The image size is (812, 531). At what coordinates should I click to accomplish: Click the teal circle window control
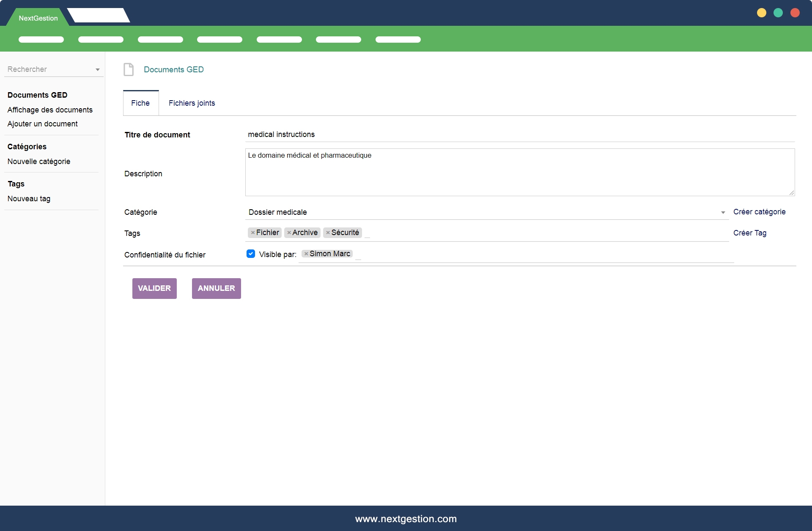tap(778, 13)
